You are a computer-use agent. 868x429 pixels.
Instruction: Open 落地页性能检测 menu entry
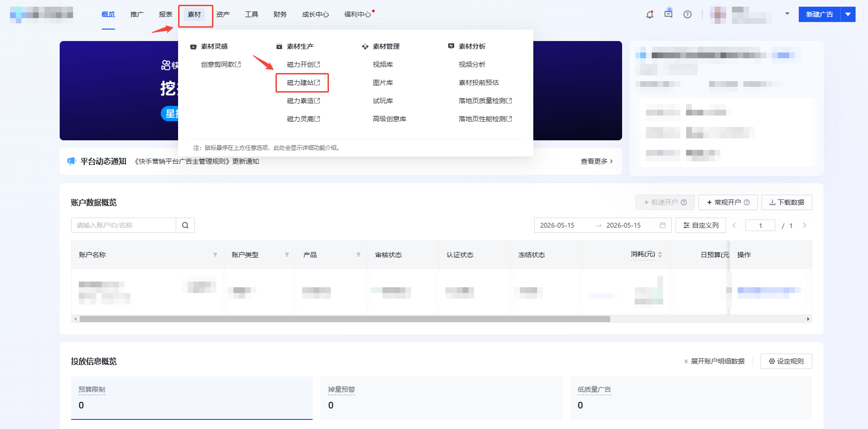(x=485, y=119)
